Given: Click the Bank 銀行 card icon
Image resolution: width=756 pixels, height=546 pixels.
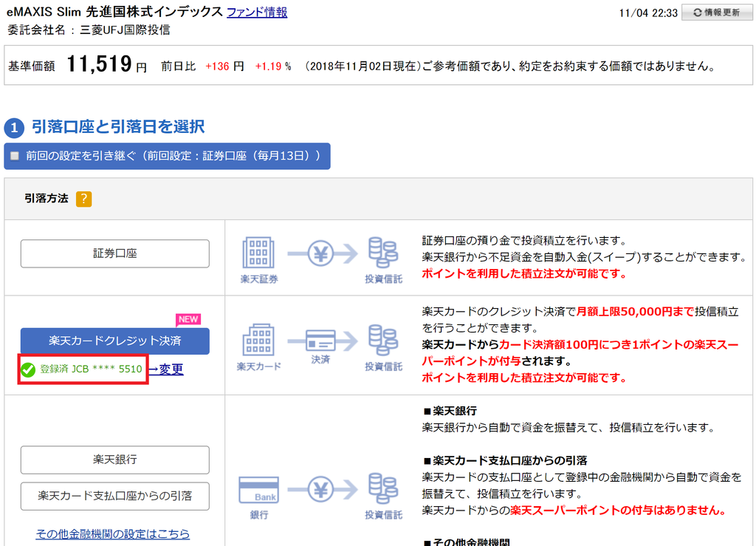Looking at the screenshot, I should [x=259, y=490].
